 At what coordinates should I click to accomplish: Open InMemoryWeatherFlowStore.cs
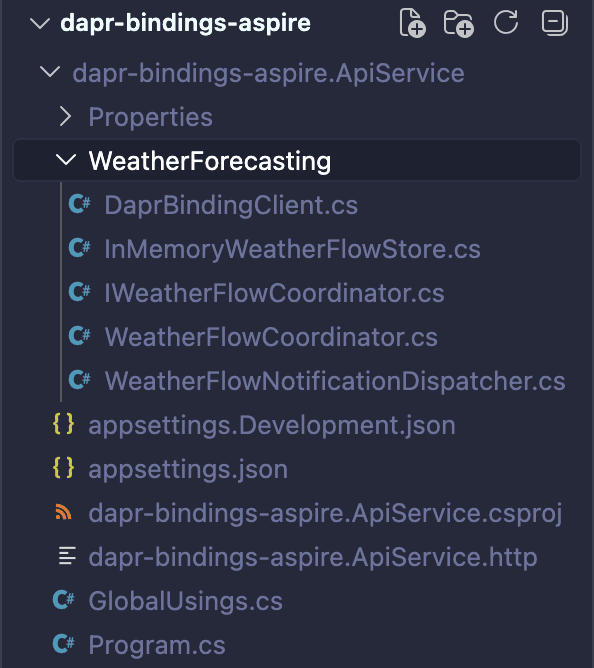point(292,249)
